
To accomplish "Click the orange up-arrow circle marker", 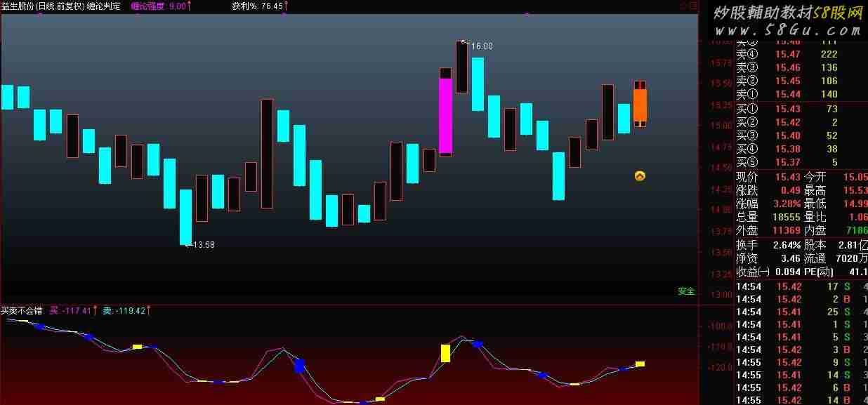I will (640, 176).
